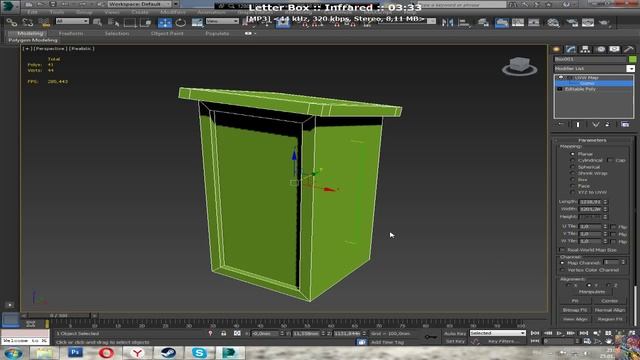Screen dimensions: 640x360
Task: Select the Cylindrical mapping radio button
Action: (572, 160)
